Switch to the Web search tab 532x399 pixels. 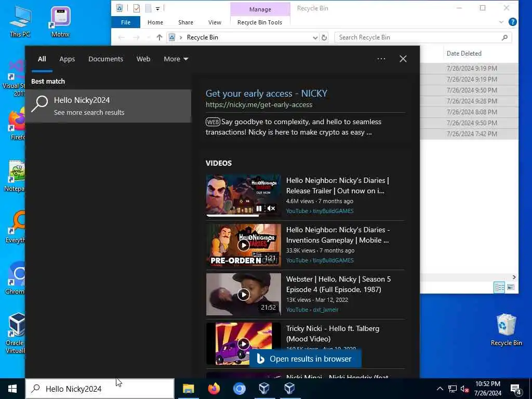(143, 59)
